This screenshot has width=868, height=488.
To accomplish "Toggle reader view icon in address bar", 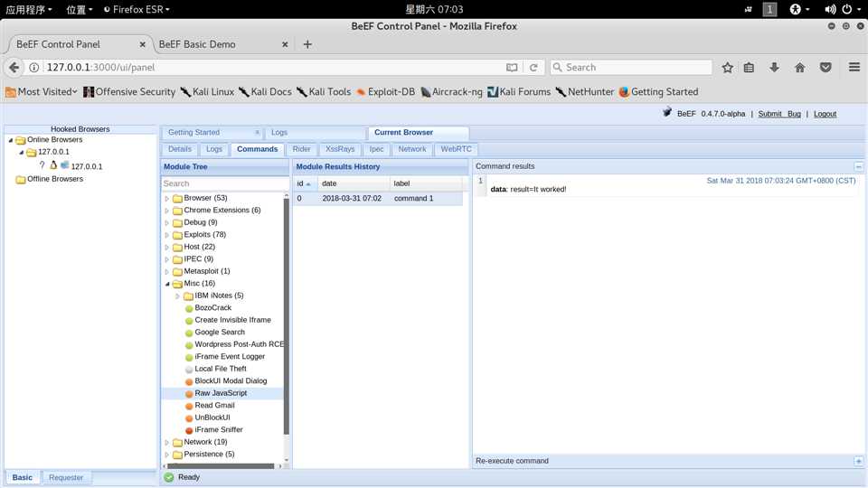I will point(512,68).
